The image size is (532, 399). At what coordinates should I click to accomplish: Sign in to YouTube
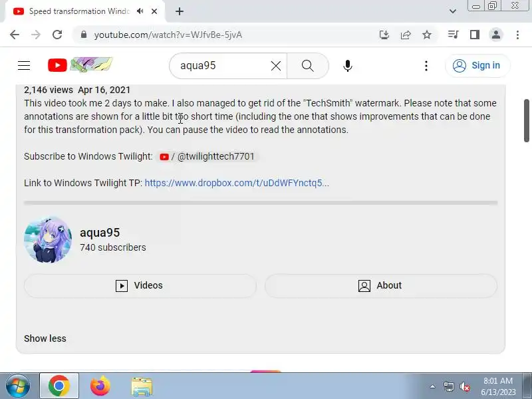(x=477, y=65)
